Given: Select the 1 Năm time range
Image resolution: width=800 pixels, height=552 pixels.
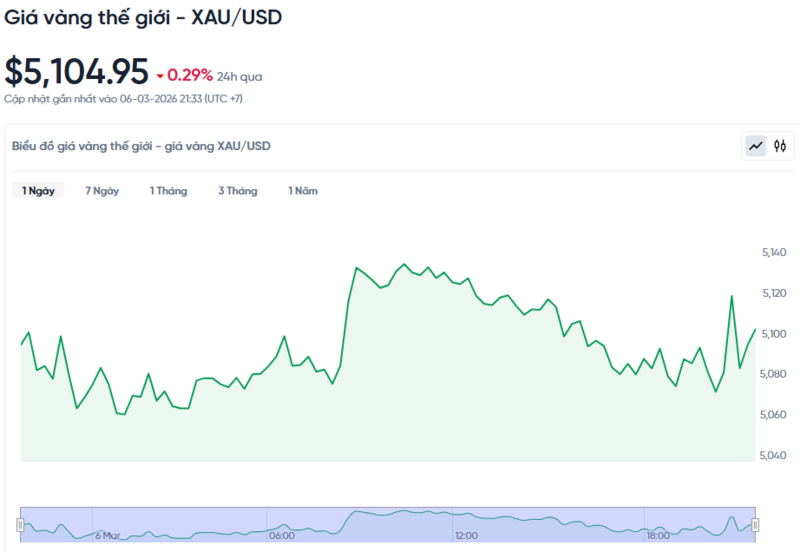Looking at the screenshot, I should click(303, 191).
